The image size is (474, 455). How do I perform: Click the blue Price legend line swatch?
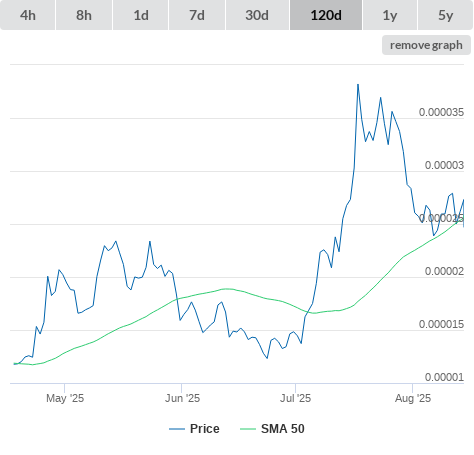(x=177, y=429)
